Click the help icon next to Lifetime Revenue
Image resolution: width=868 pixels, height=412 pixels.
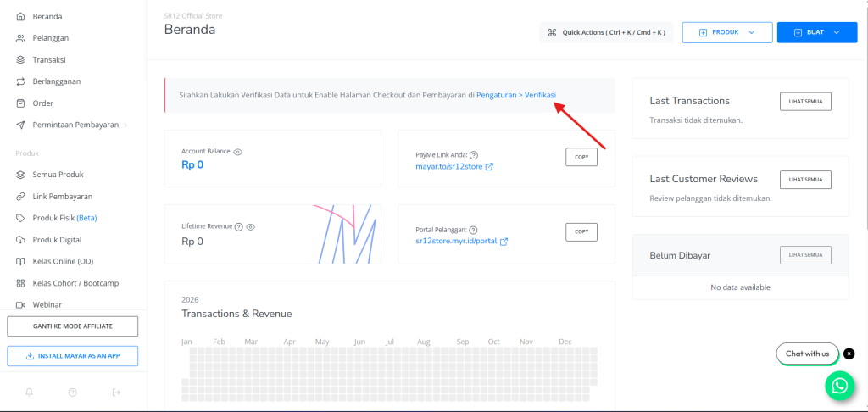(239, 227)
